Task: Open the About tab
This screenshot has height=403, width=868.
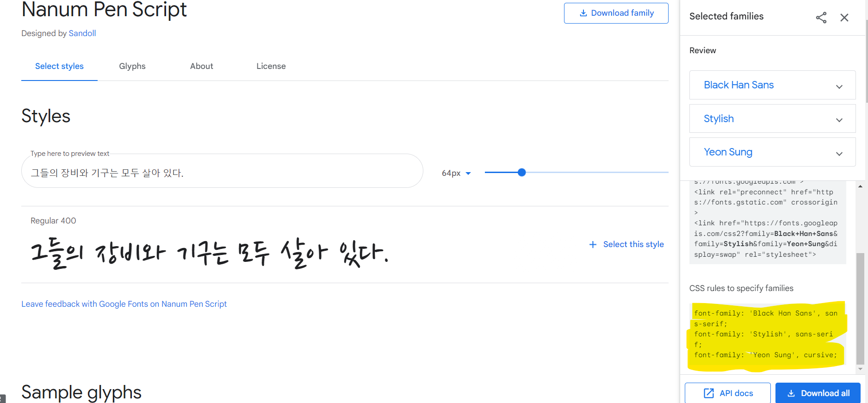Action: point(202,66)
